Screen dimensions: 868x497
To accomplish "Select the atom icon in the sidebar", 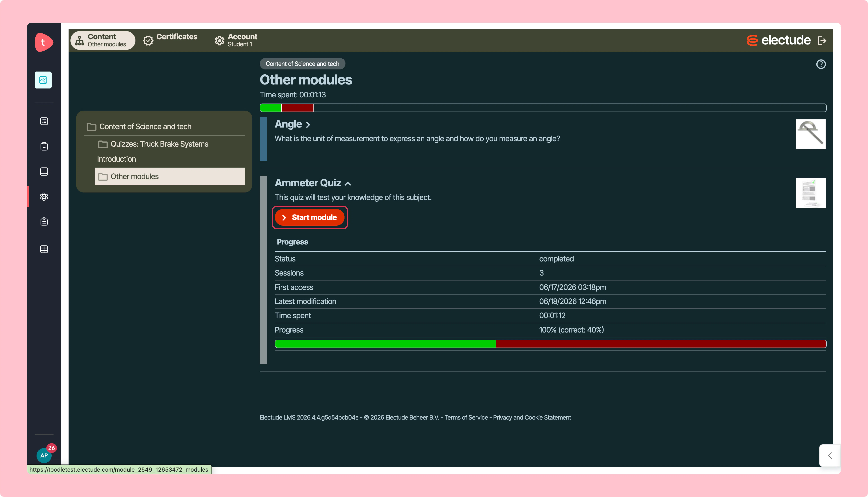I will [x=44, y=197].
